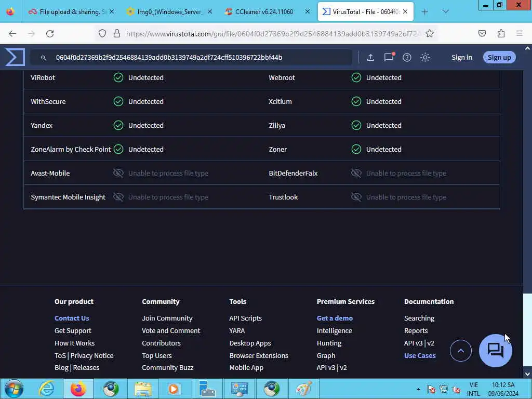Open the API Scripts link
Screen dimensions: 532x399
[x=246, y=318]
